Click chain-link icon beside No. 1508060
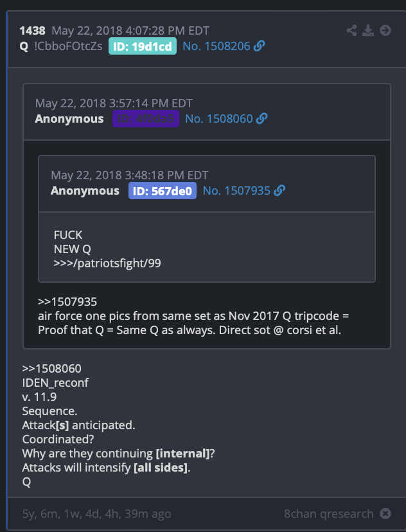Image resolution: width=406 pixels, height=532 pixels. [262, 118]
